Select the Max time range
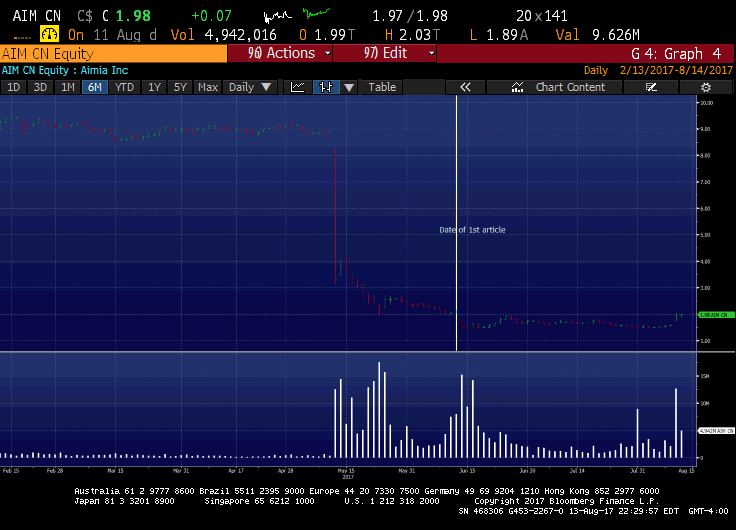 tap(208, 87)
